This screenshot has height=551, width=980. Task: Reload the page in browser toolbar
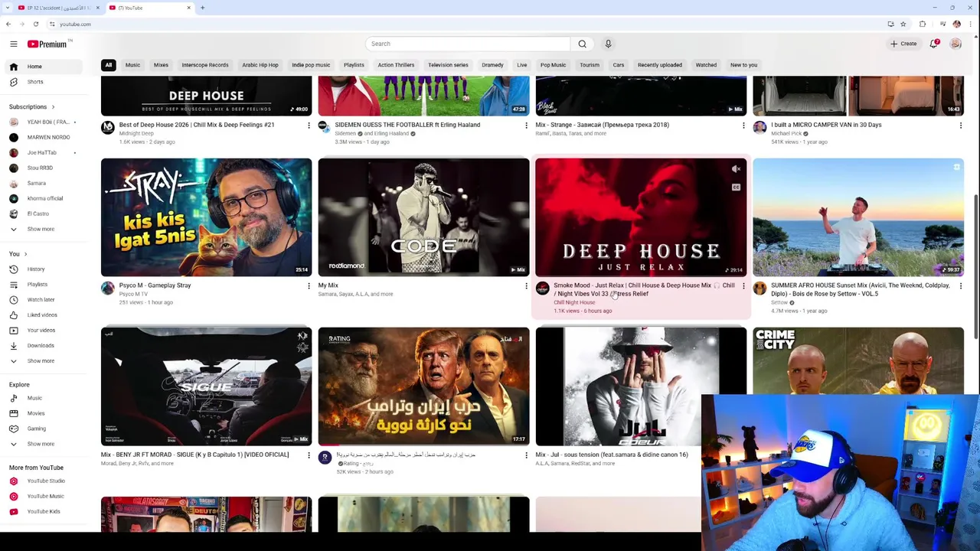35,24
